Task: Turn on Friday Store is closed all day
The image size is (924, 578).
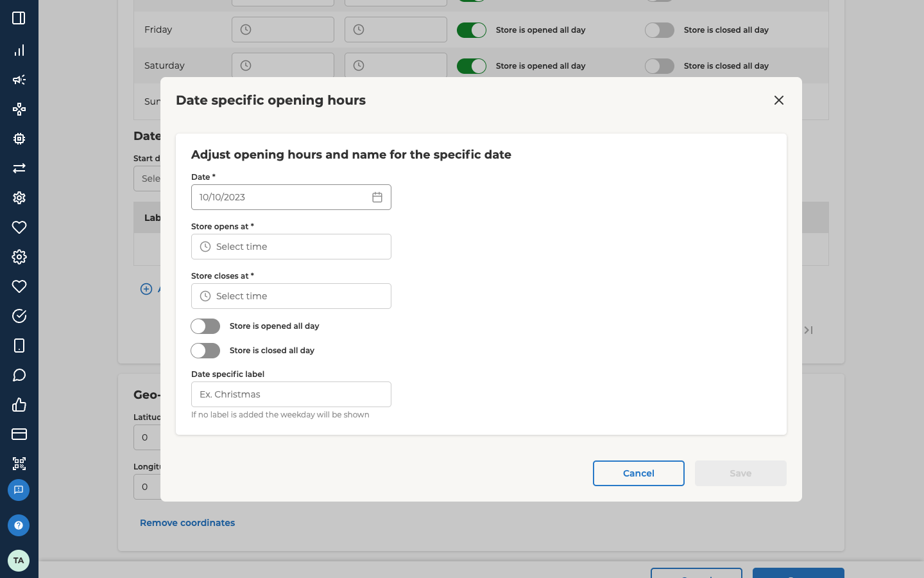Action: [660, 30]
